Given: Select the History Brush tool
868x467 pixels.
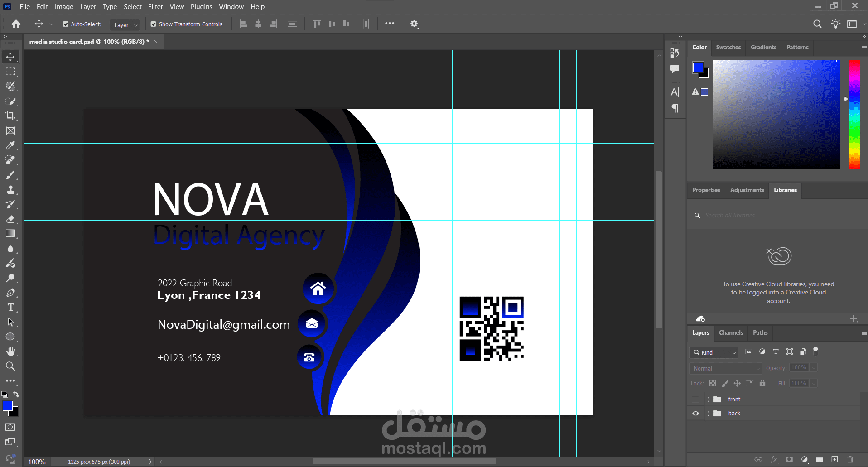Looking at the screenshot, I should coord(10,204).
